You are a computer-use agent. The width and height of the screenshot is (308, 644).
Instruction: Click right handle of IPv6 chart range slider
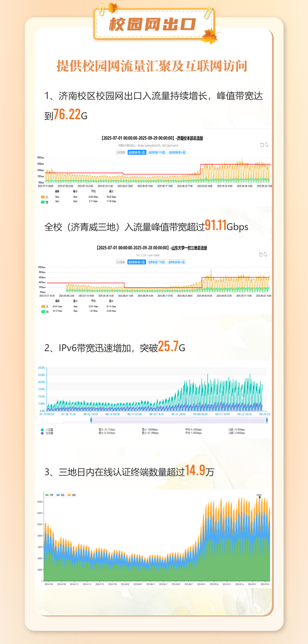click(x=267, y=420)
